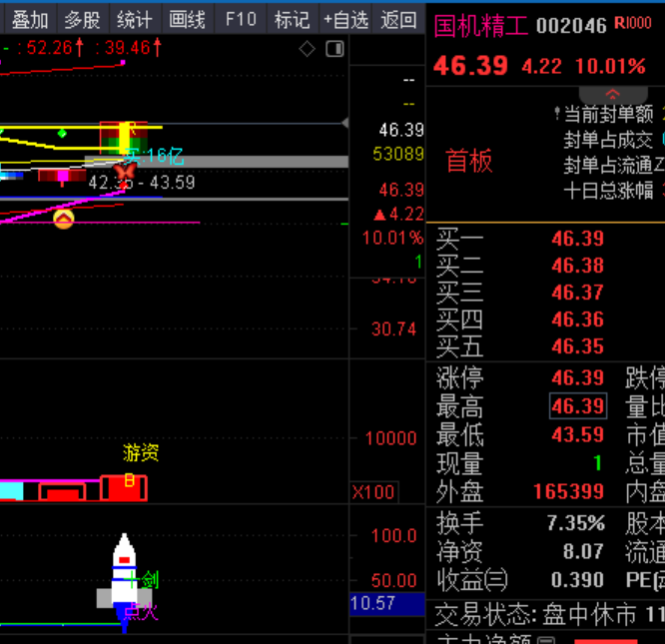Click the stock name 国机精工
Screen dimensions: 665x644
481,25
